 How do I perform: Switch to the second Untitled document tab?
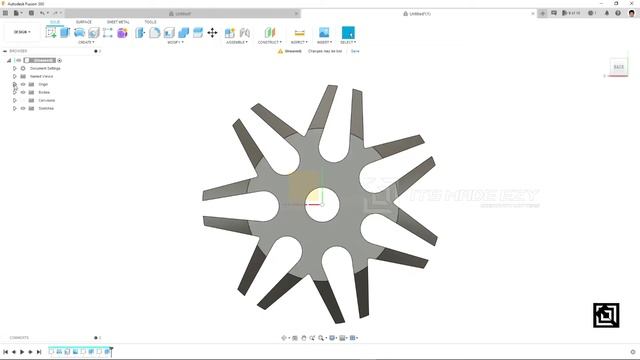416,13
